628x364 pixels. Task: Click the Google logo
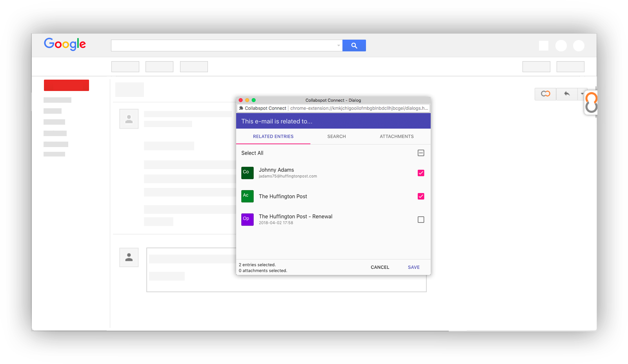click(65, 44)
